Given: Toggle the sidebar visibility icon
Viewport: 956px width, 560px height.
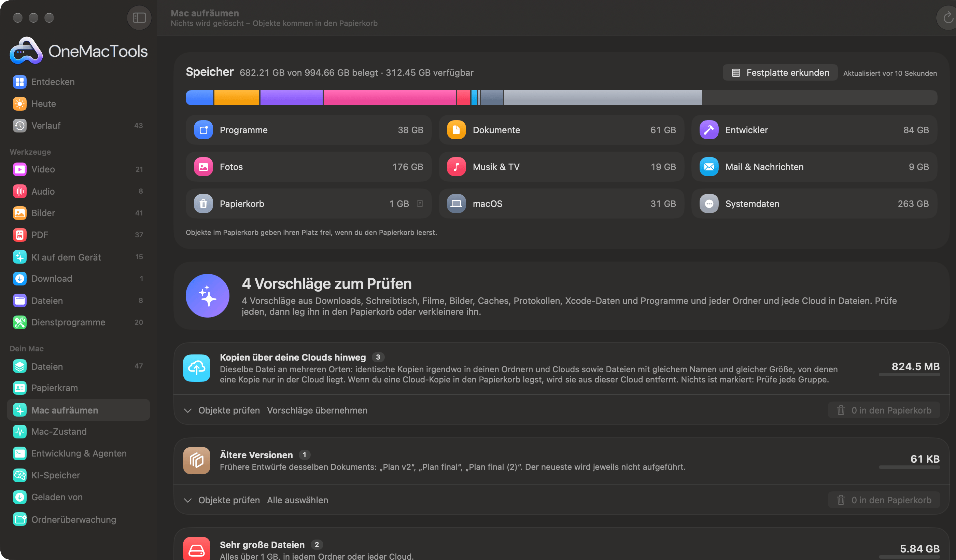Looking at the screenshot, I should point(139,18).
